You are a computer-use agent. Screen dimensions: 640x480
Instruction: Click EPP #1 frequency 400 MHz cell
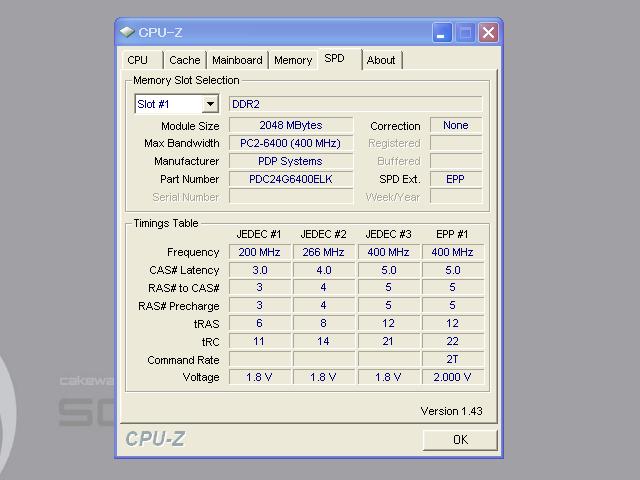453,252
